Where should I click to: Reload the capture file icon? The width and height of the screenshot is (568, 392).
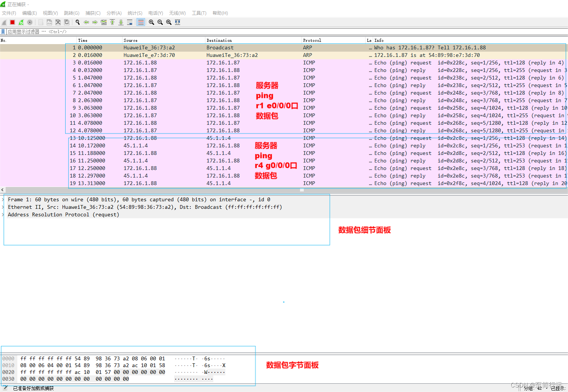(67, 22)
